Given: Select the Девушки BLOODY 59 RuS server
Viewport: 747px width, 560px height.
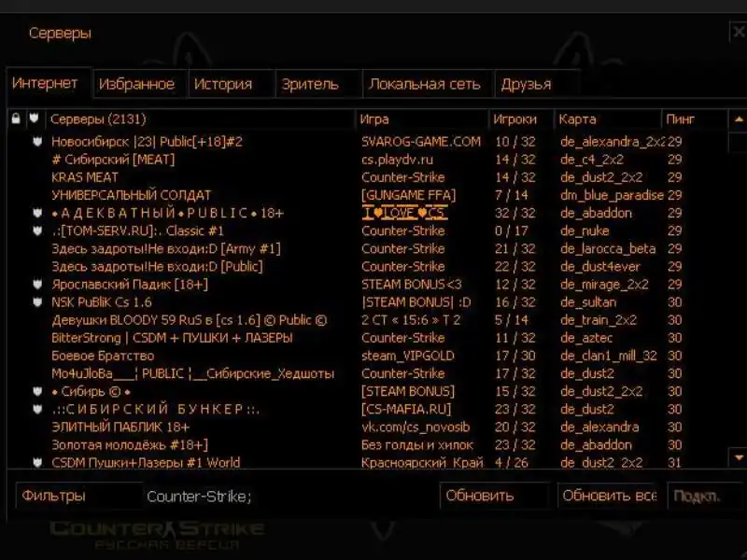Looking at the screenshot, I should [367, 320].
